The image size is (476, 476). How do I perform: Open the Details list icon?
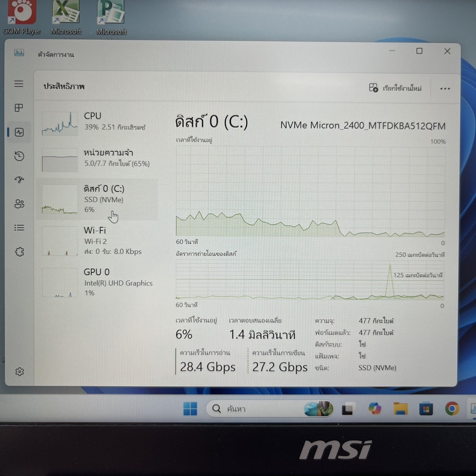tap(19, 228)
